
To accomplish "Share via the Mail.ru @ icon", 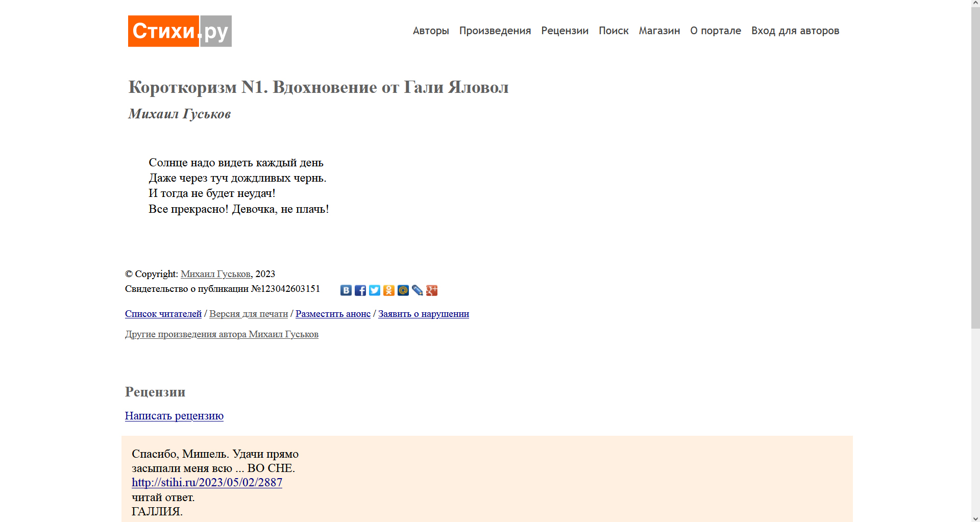I will pyautogui.click(x=403, y=290).
